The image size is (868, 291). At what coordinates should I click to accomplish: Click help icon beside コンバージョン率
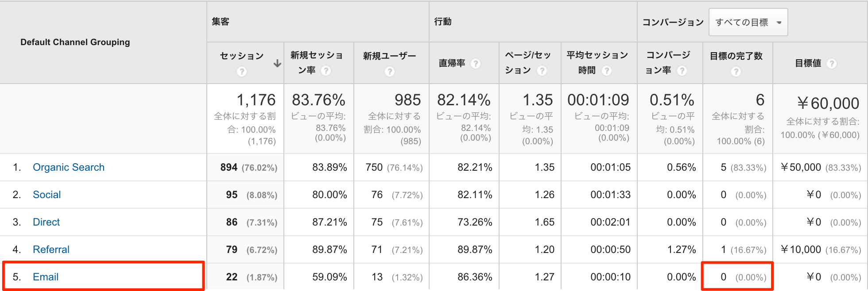682,71
